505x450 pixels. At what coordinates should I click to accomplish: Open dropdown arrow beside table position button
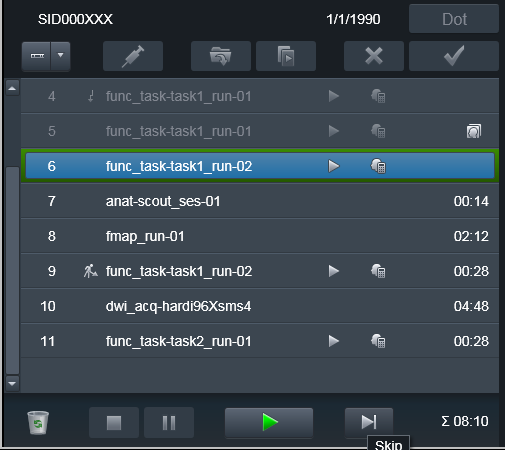click(61, 56)
